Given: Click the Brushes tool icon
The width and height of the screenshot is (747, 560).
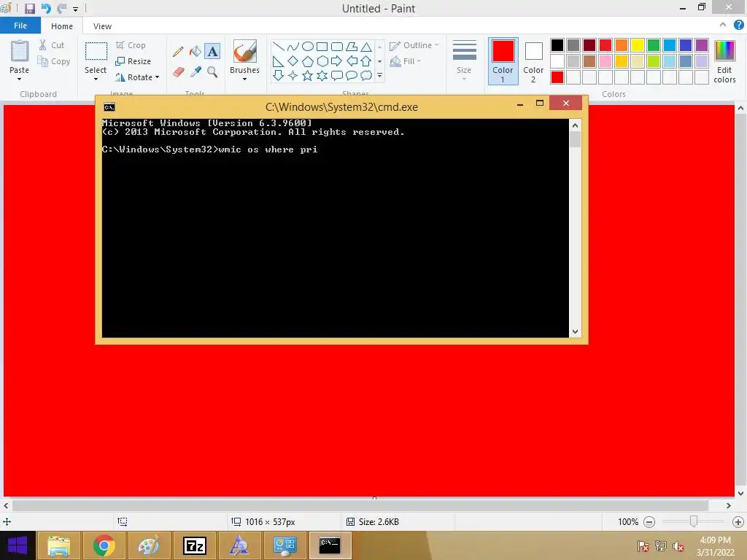Looking at the screenshot, I should 245,51.
